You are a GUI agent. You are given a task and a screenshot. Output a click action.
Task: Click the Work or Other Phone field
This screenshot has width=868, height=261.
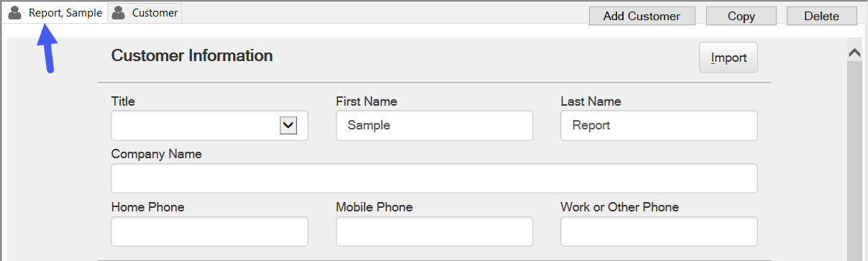click(659, 232)
